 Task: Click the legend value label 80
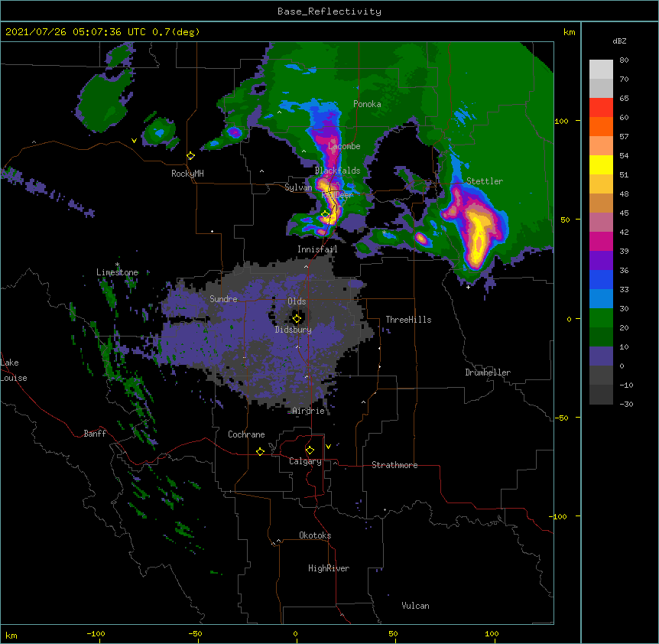click(x=624, y=60)
